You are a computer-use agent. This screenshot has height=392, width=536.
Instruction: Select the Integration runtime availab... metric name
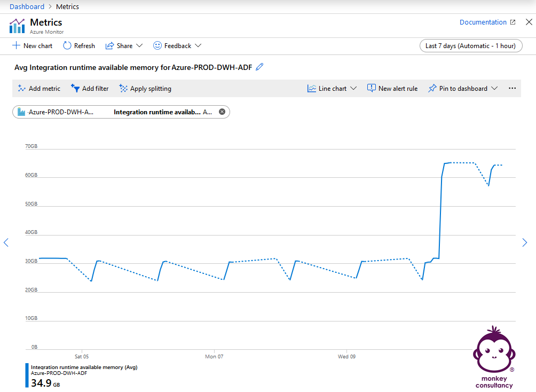tap(157, 112)
